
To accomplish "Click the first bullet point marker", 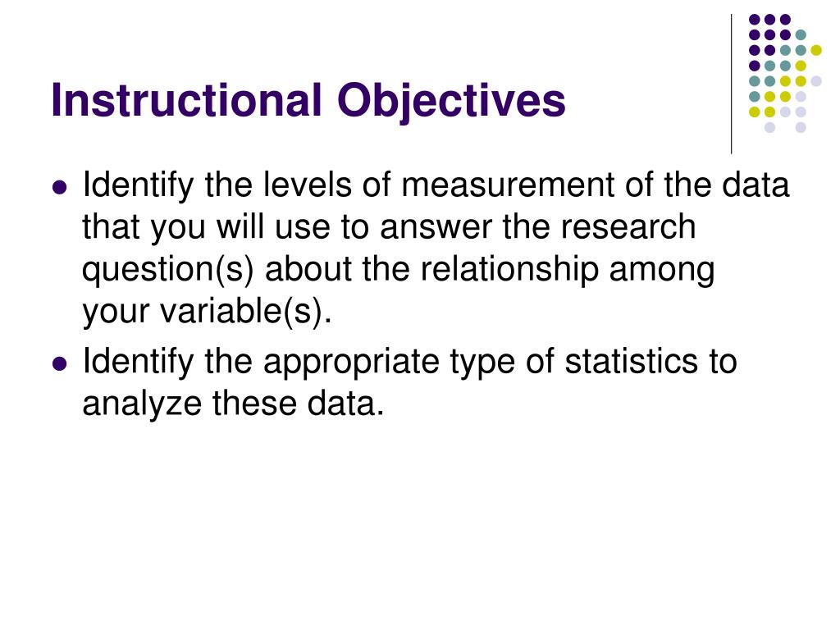I will [x=60, y=188].
